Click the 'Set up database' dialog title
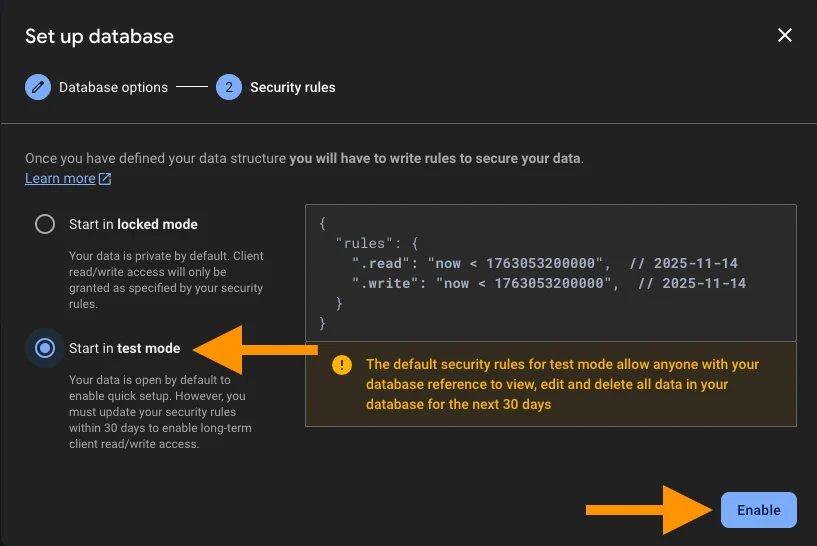 [99, 36]
